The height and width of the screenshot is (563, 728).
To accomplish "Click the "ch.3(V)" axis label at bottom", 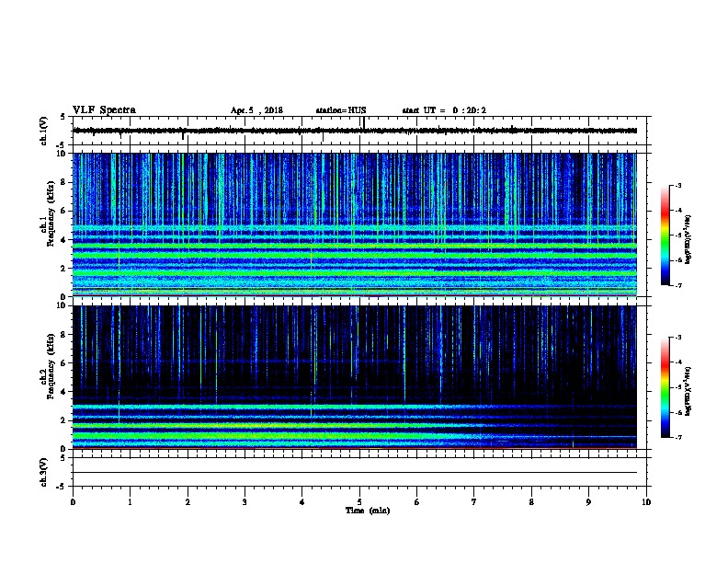I will pyautogui.click(x=43, y=473).
